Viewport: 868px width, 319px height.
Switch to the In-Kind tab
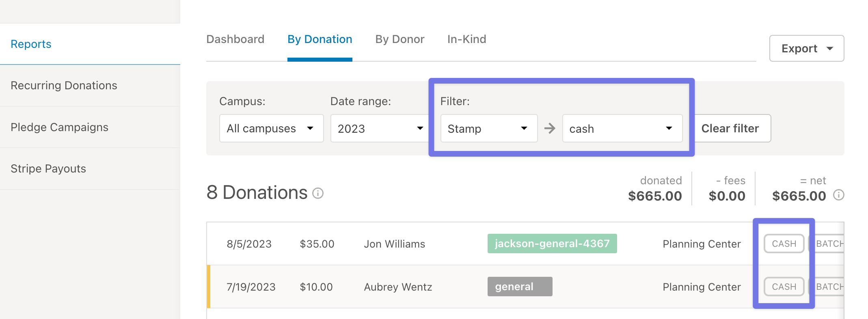467,39
